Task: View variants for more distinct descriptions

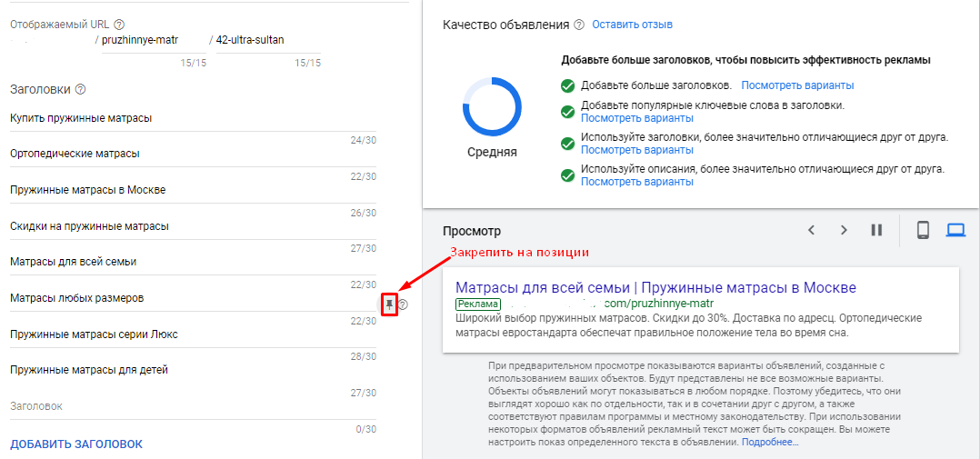Action: click(637, 182)
